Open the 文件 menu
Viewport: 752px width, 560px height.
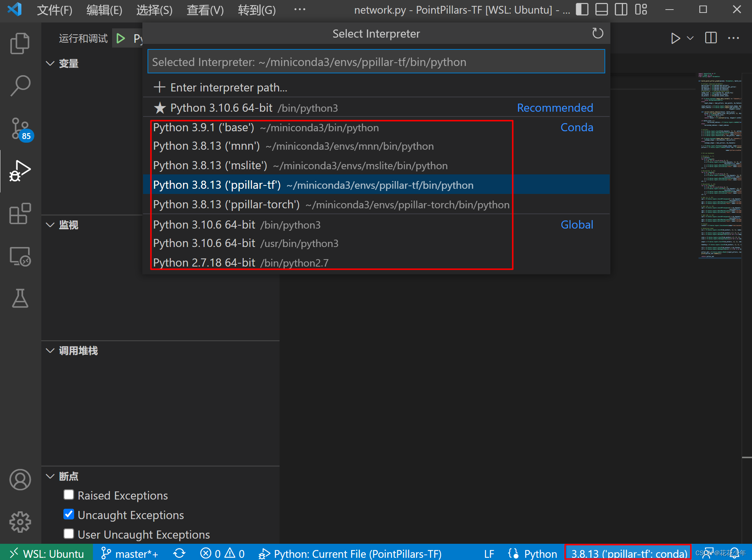point(54,10)
